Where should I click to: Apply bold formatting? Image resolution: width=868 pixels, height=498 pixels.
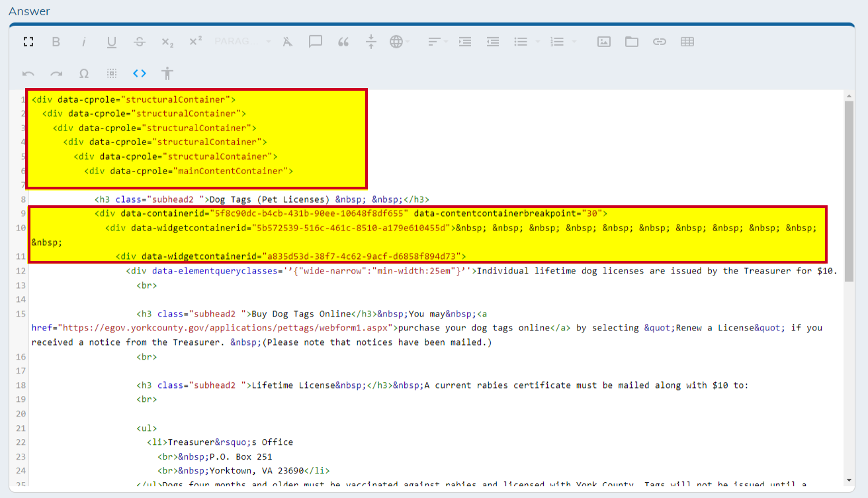pyautogui.click(x=56, y=42)
